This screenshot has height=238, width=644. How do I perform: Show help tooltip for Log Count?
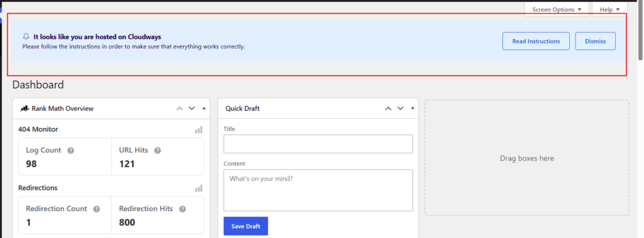(70, 151)
